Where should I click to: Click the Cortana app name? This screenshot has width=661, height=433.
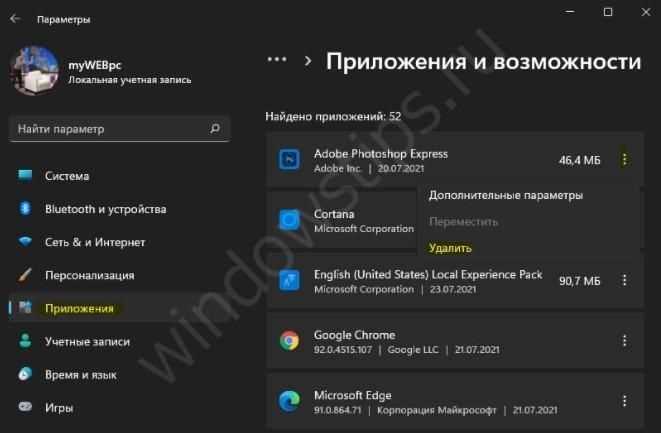(334, 214)
